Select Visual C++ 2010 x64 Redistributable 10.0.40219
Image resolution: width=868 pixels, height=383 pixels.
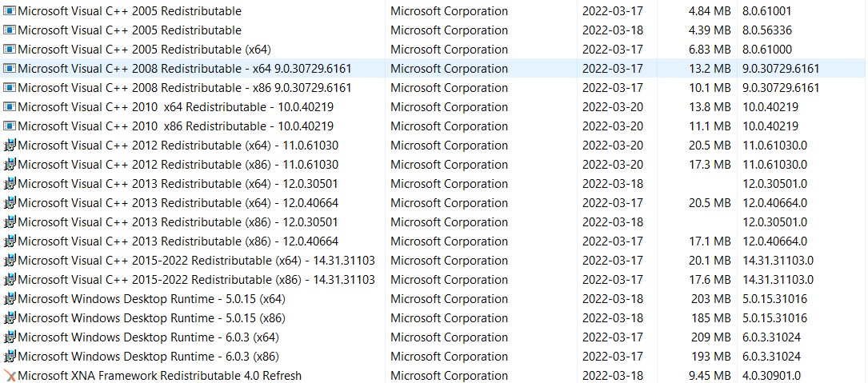(x=434, y=107)
